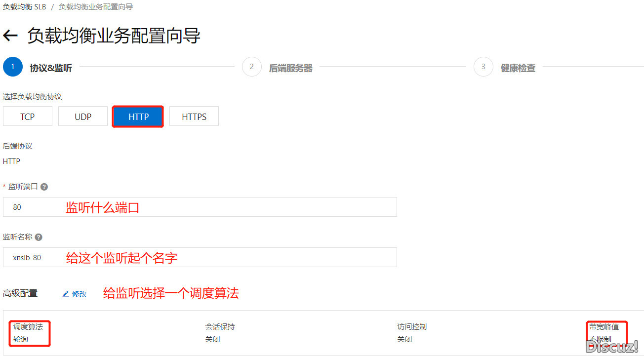Click the 修改 link for advanced settings
The image size is (644, 356).
coord(79,294)
